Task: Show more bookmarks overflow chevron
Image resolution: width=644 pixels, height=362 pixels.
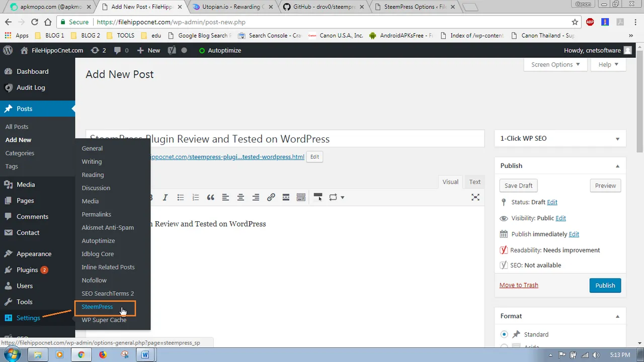Action: pyautogui.click(x=631, y=36)
